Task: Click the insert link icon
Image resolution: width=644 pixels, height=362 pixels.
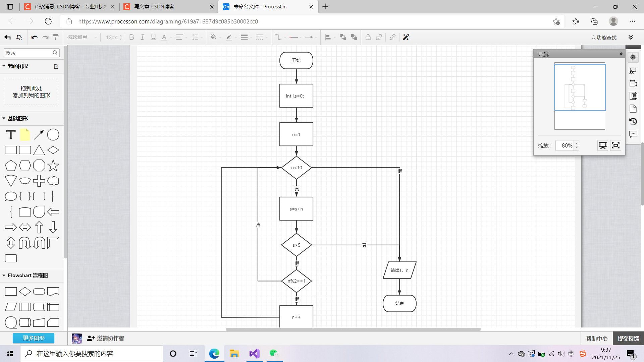Action: [x=392, y=37]
